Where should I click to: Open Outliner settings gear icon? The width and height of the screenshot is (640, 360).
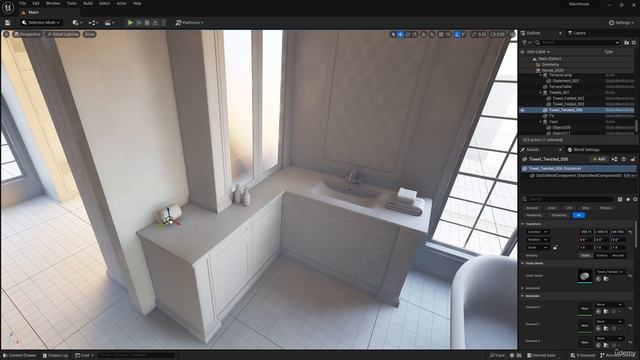pyautogui.click(x=634, y=42)
